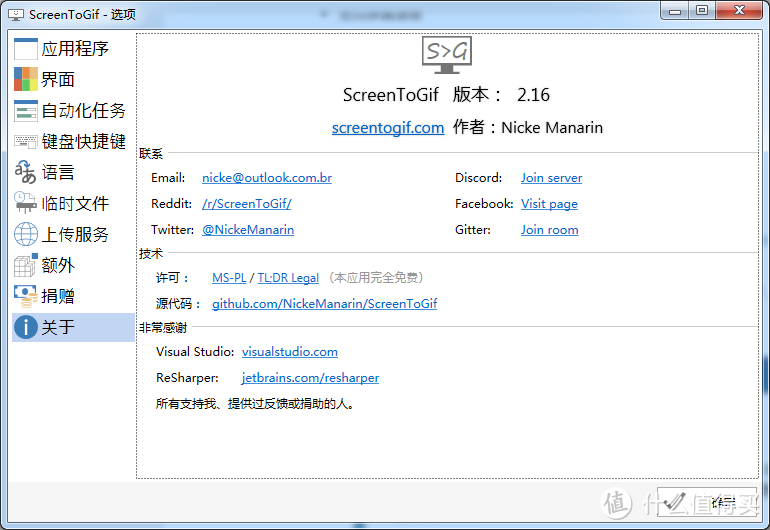Image resolution: width=770 pixels, height=530 pixels.
Task: Go to the 语言 tab
Action: coord(73,172)
